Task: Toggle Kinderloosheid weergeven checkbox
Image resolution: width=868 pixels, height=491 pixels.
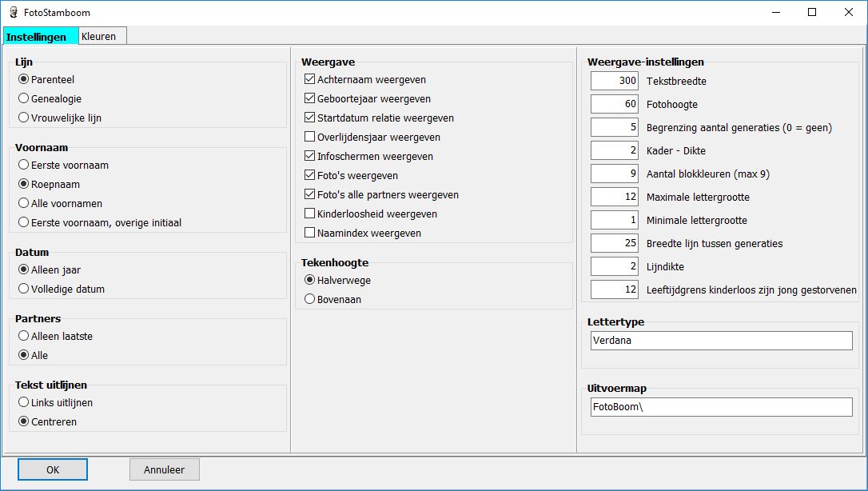Action: pos(310,214)
